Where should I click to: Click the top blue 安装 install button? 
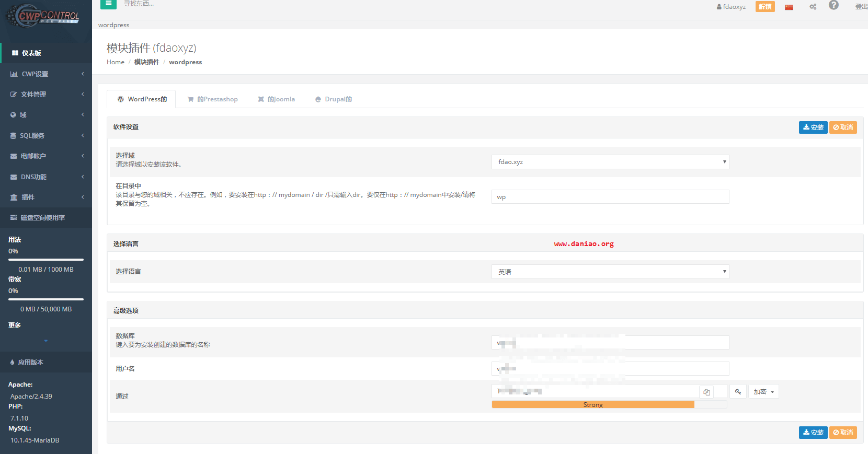813,127
